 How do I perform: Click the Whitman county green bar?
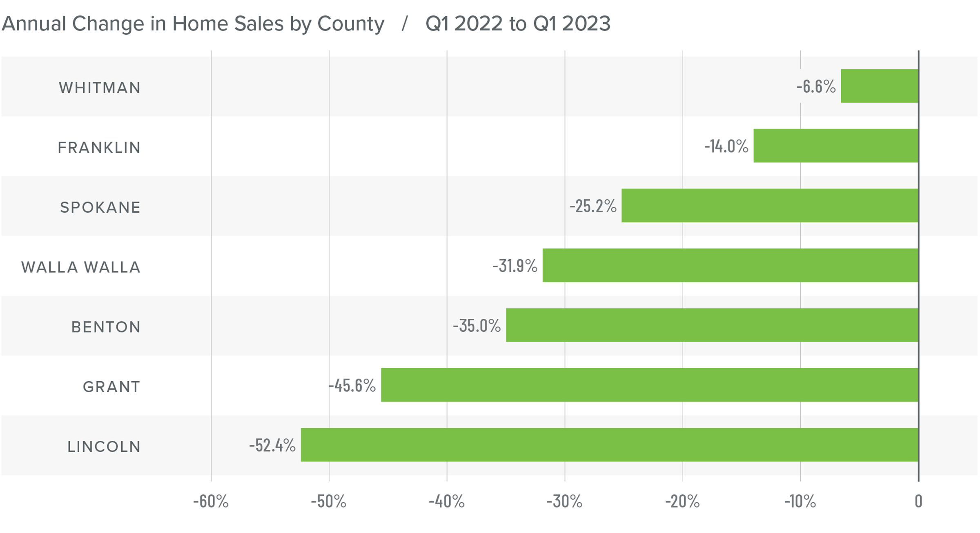(x=879, y=86)
